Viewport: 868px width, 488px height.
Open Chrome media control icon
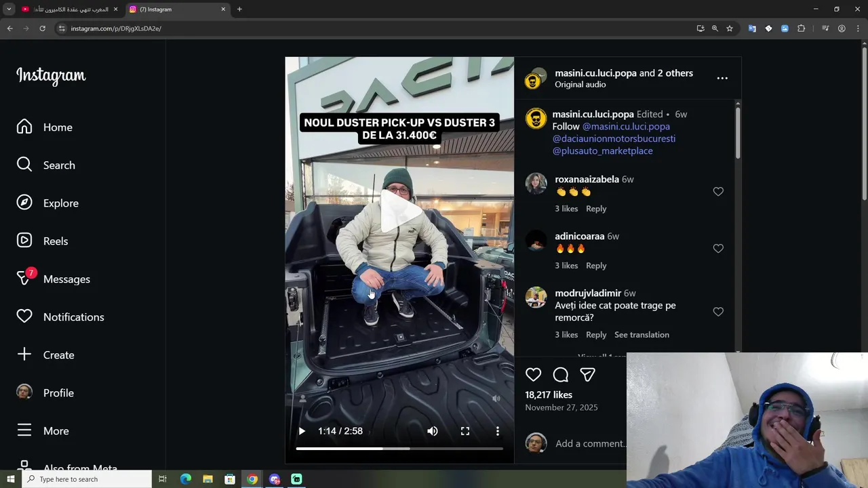tap(825, 28)
